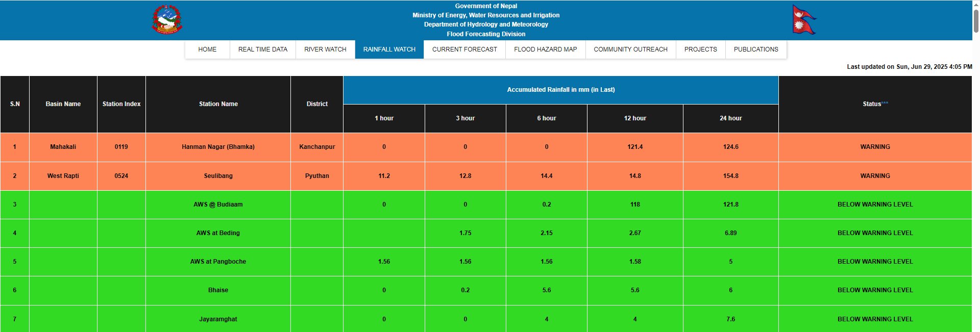Open the REAL TIME DATA menu

tap(263, 49)
